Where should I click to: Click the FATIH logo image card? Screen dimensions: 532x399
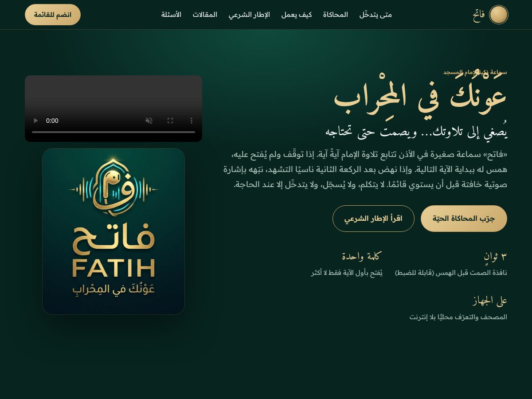pos(113,231)
